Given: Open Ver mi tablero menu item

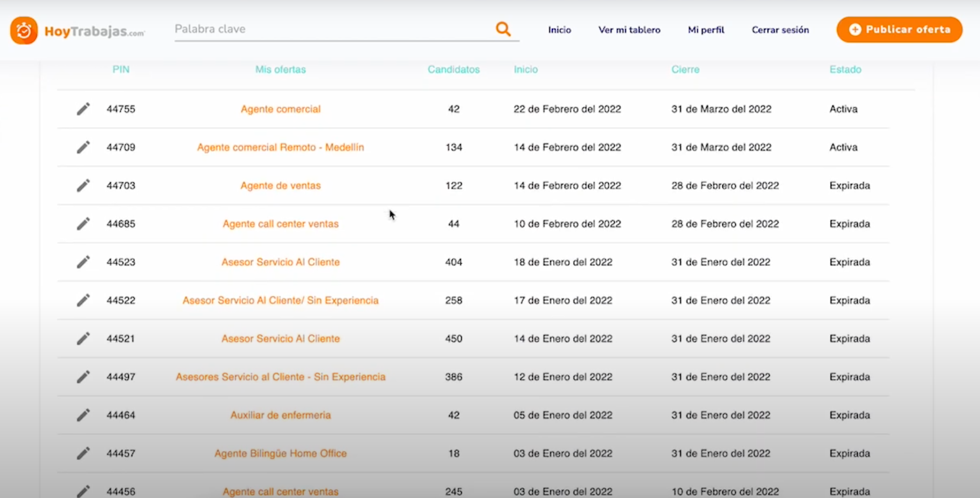Looking at the screenshot, I should [x=629, y=30].
